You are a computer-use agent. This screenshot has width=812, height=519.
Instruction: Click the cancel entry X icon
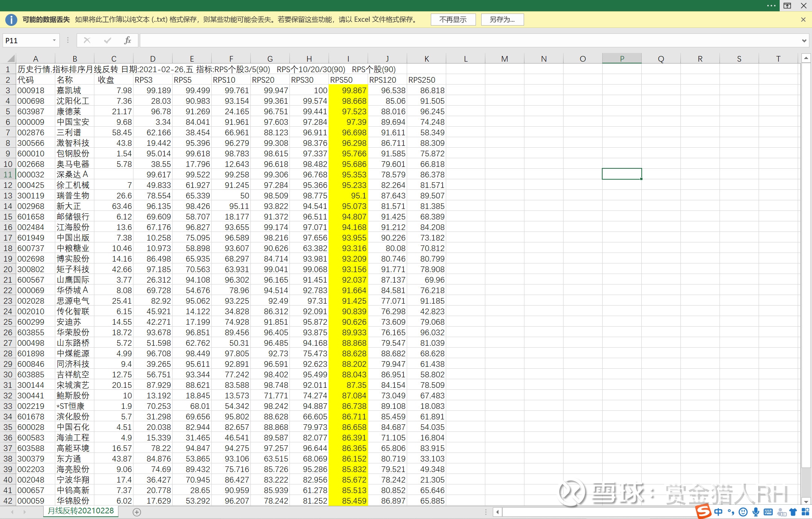coord(87,40)
